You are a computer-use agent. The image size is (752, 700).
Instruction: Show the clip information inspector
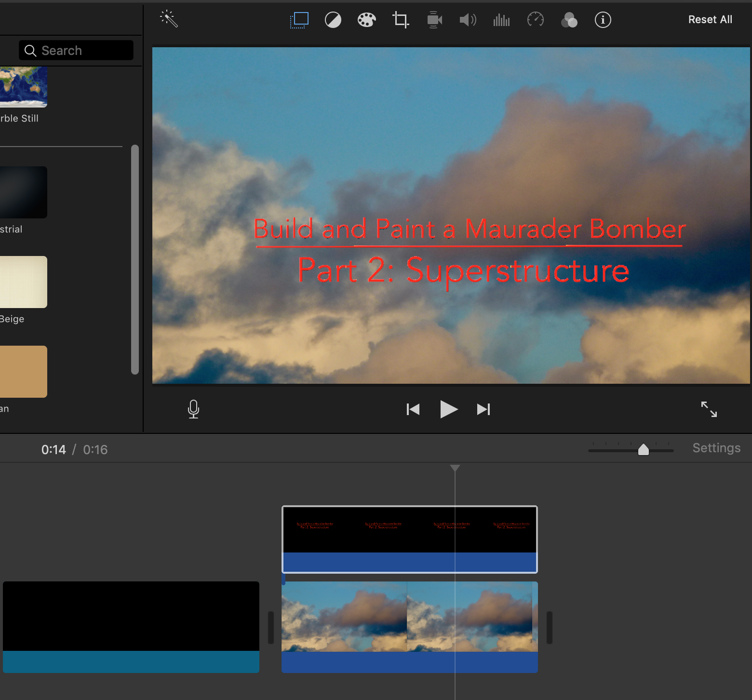tap(603, 20)
